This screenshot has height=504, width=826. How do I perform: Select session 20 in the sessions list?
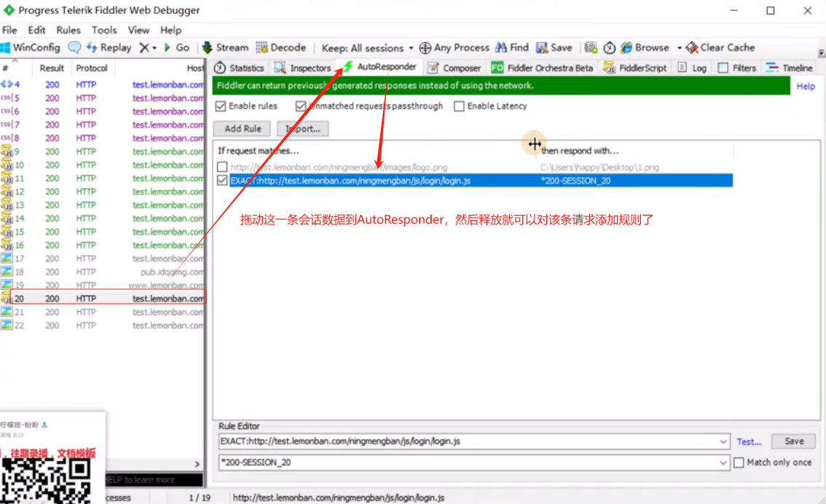coord(102,299)
